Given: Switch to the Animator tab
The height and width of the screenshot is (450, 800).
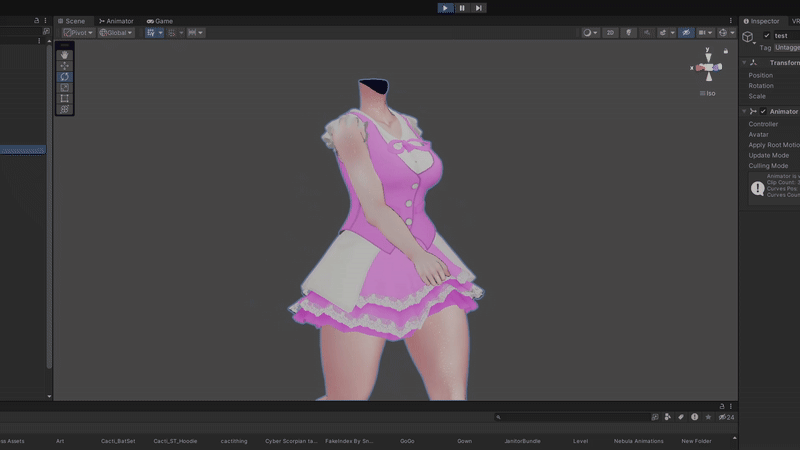Looking at the screenshot, I should pos(116,21).
